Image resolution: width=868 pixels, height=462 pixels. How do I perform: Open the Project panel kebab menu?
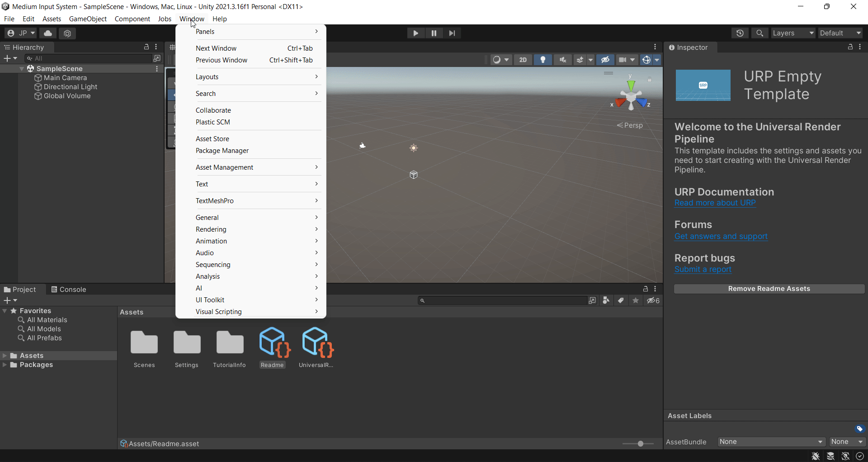tap(655, 289)
